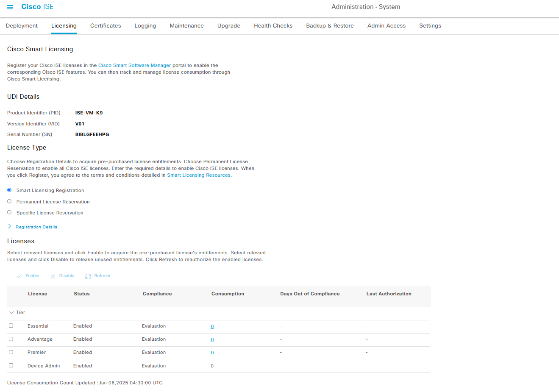Click the serial number BIBLGFEEHPG
559x392 pixels.
[x=92, y=134]
